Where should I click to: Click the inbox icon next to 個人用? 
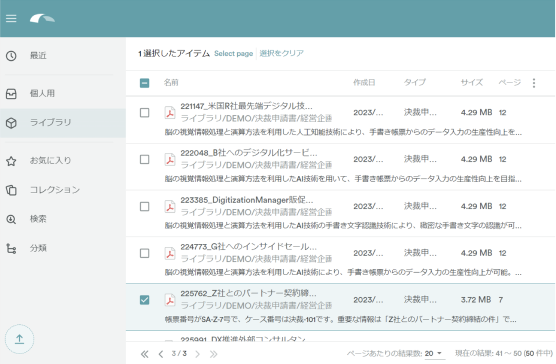11,94
